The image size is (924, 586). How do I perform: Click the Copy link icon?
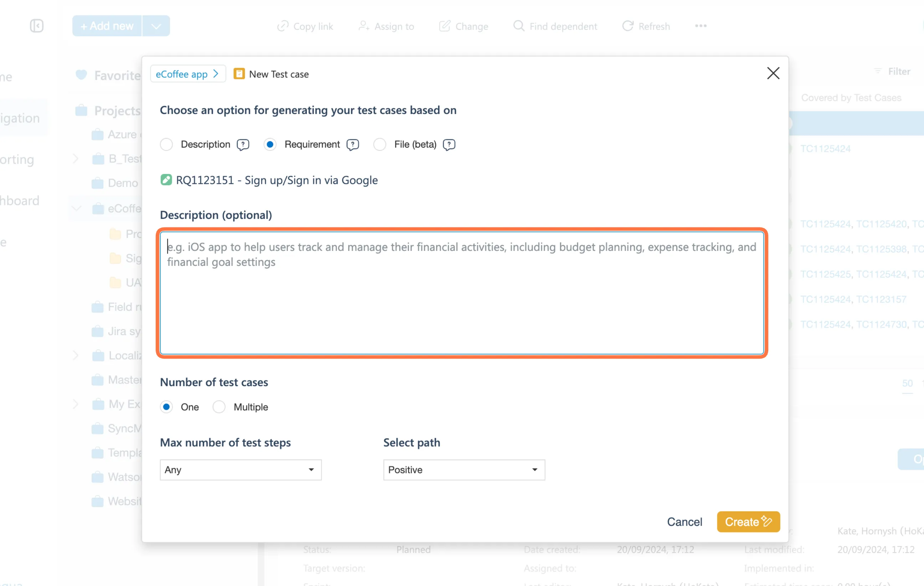click(283, 26)
